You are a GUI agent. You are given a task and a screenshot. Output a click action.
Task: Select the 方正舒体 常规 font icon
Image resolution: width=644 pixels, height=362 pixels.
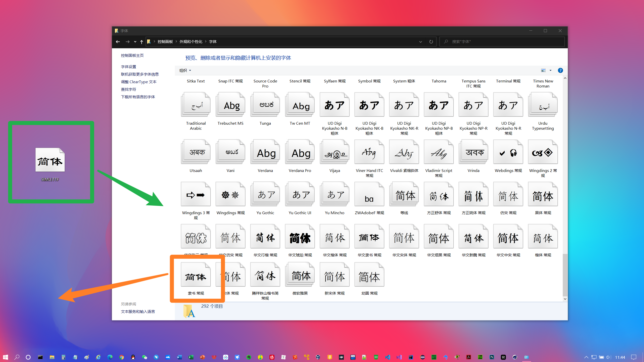(439, 194)
